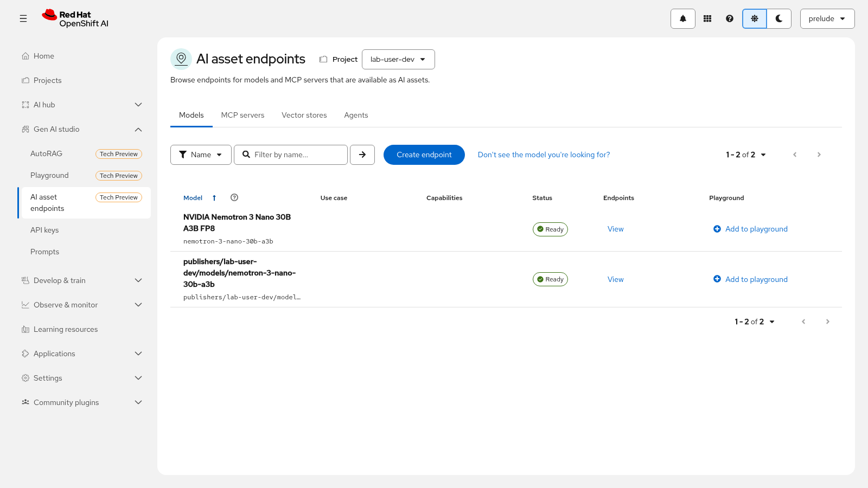View endpoints for publishers/lab-user-dev model
Viewport: 868px width, 488px height.
616,279
